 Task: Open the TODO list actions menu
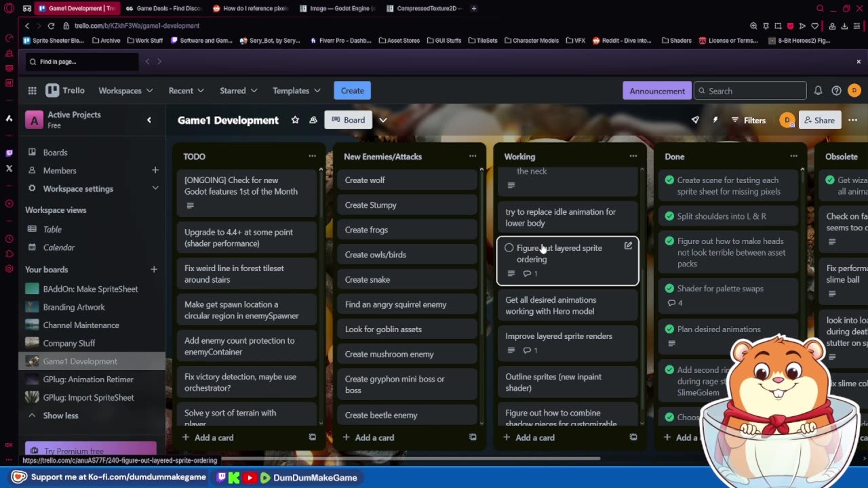[x=312, y=156]
